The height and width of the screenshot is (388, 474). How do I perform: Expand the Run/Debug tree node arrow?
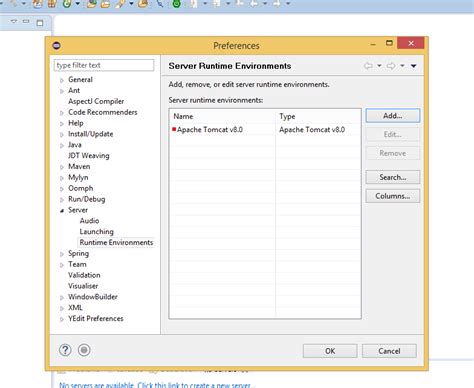(62, 200)
